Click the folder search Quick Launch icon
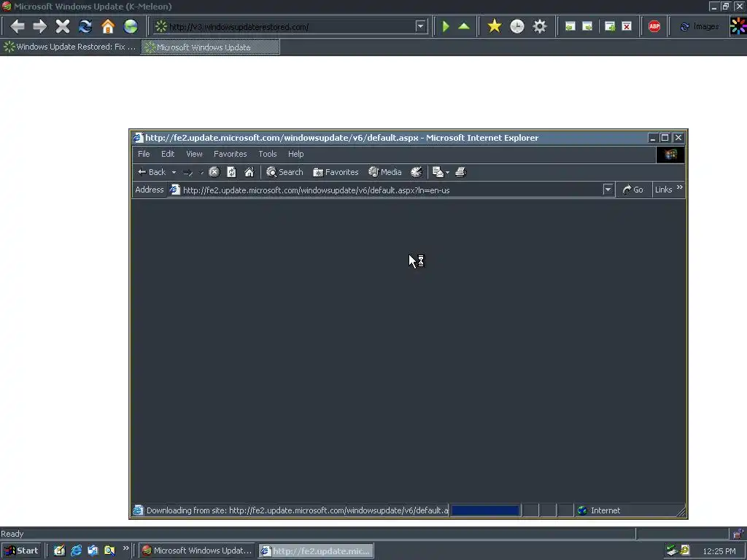Screen dimensions: 747x560 pyautogui.click(x=109, y=551)
